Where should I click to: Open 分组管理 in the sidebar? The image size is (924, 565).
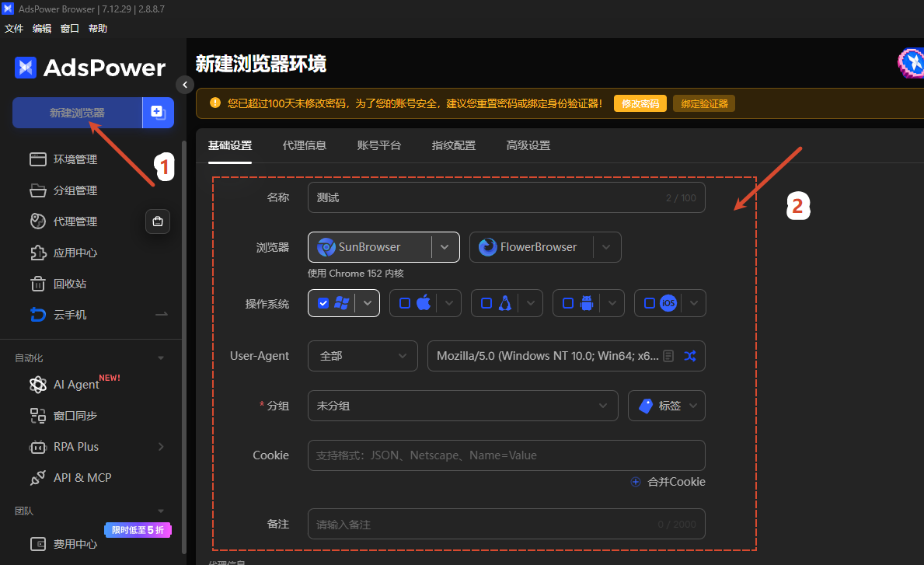[75, 190]
